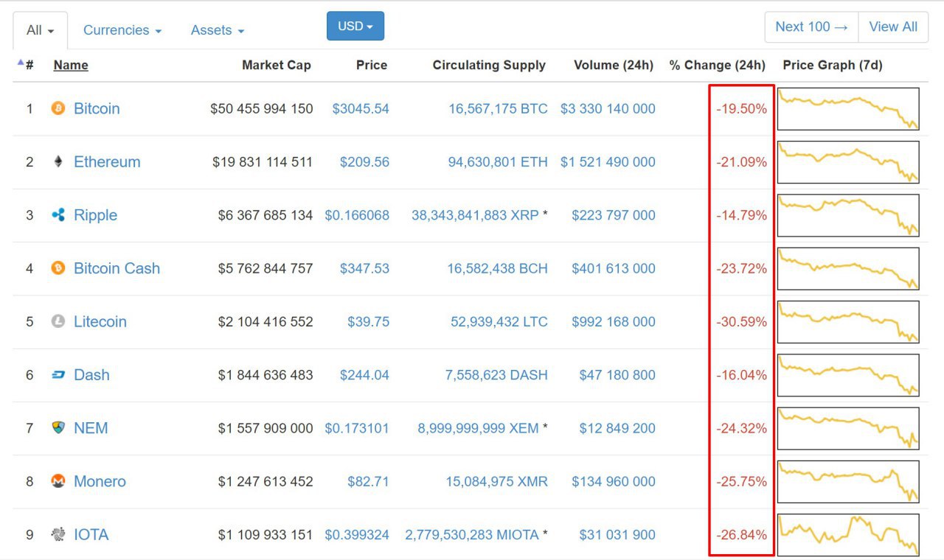Sort by Circulating Supply header
Image resolution: width=944 pixels, height=560 pixels.
tap(489, 65)
